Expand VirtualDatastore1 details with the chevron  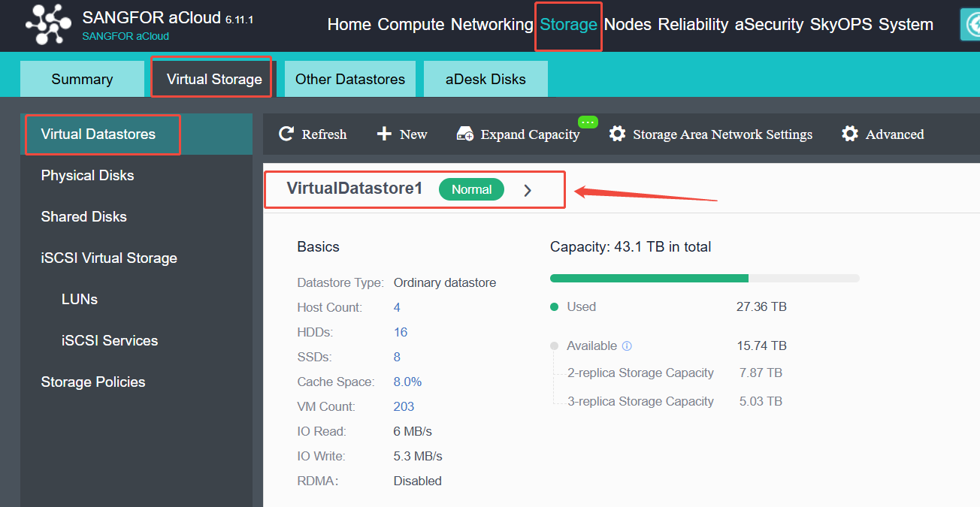pos(528,189)
